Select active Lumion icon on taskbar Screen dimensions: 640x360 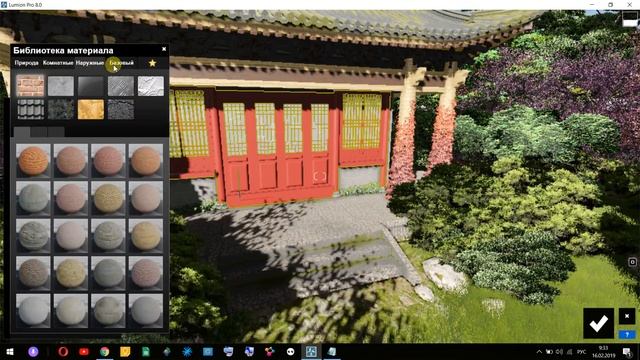pos(311,352)
